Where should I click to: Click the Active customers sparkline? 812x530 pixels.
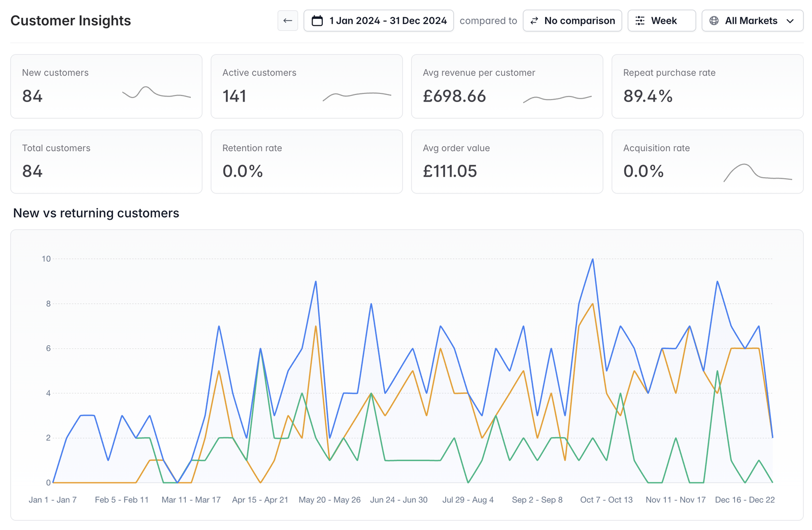click(357, 96)
